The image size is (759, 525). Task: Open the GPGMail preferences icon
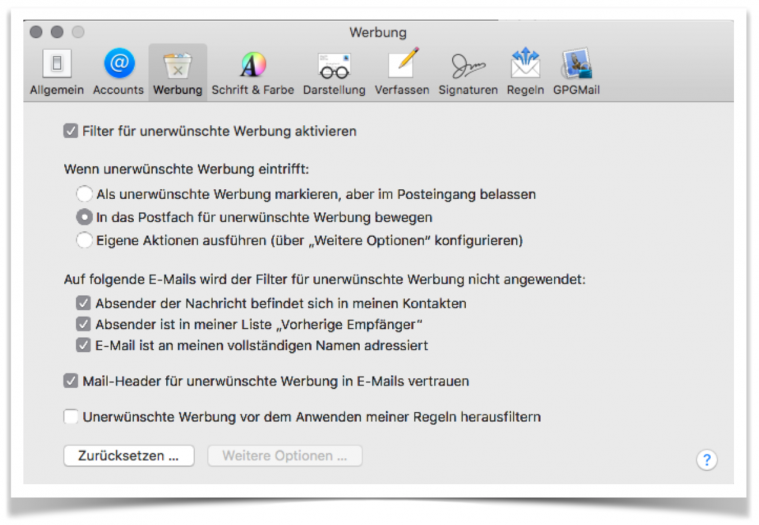click(577, 63)
